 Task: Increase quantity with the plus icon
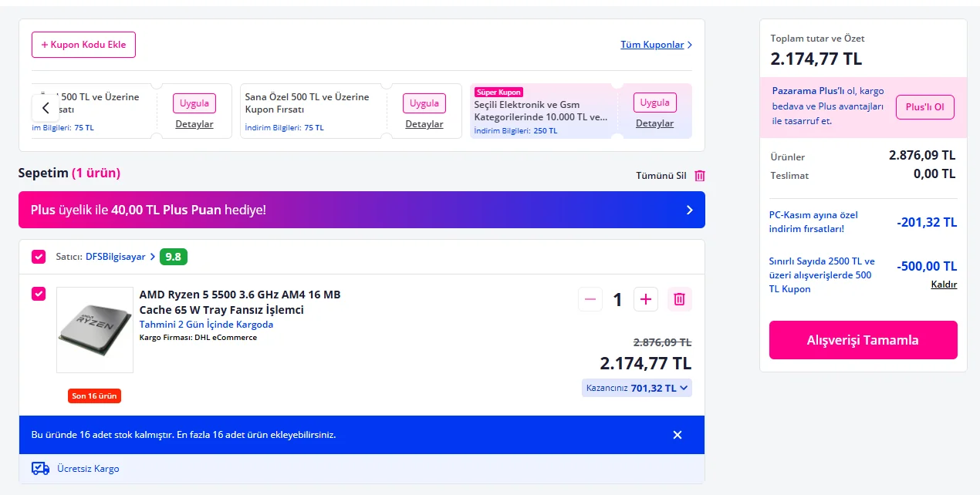646,299
